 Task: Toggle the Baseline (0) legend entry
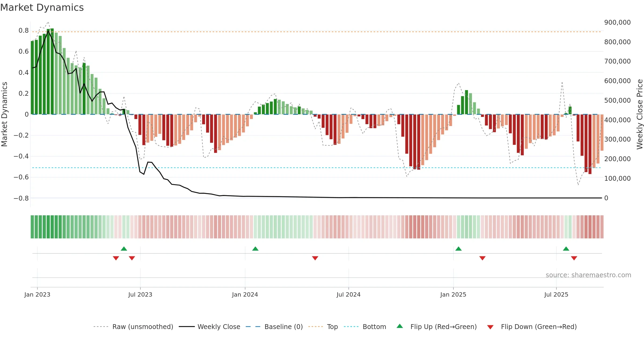tap(274, 327)
